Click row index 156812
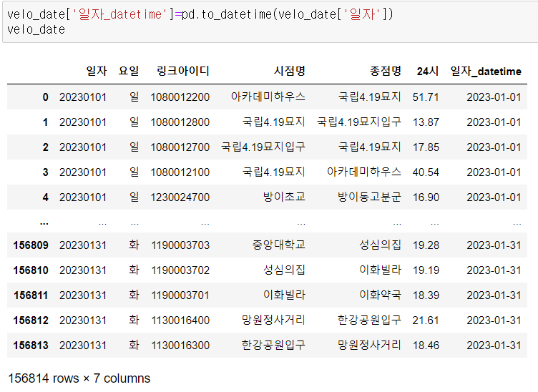 31,320
